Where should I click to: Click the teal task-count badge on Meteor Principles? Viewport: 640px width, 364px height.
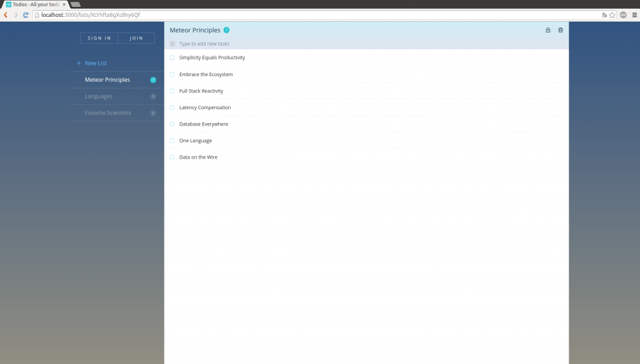153,79
